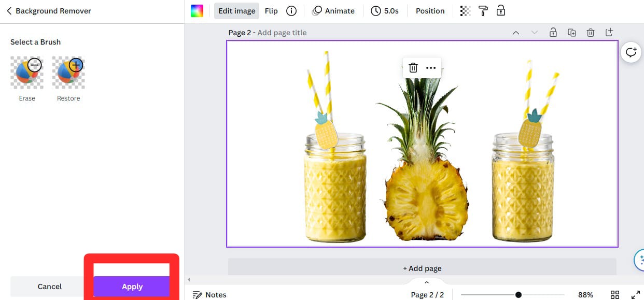Select the Erase brush
The width and height of the screenshot is (644, 300).
click(27, 72)
